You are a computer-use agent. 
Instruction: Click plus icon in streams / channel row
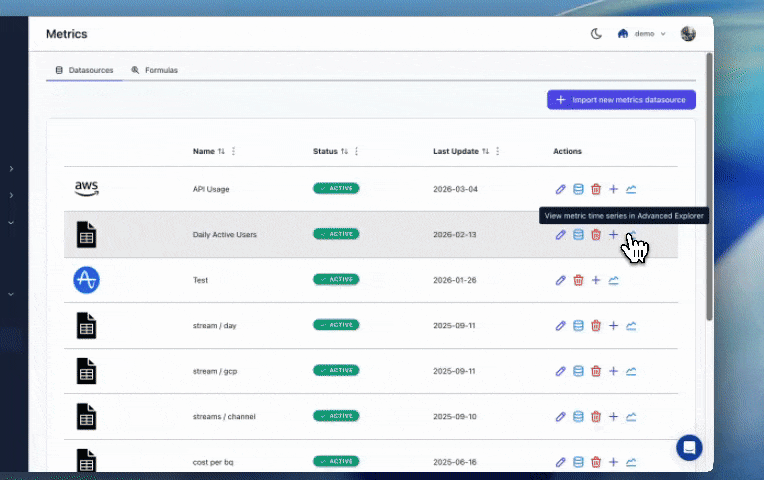tap(613, 417)
